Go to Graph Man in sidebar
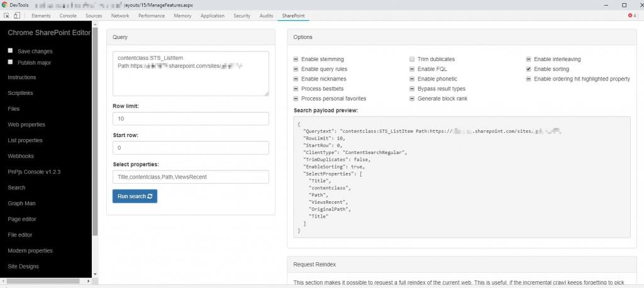Viewport: 644px width, 288px height. coord(21,203)
